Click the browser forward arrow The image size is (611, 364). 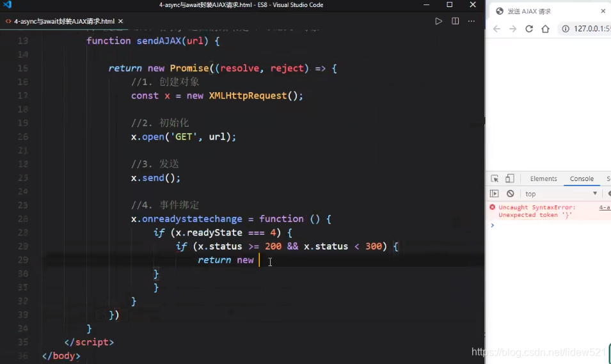point(513,29)
